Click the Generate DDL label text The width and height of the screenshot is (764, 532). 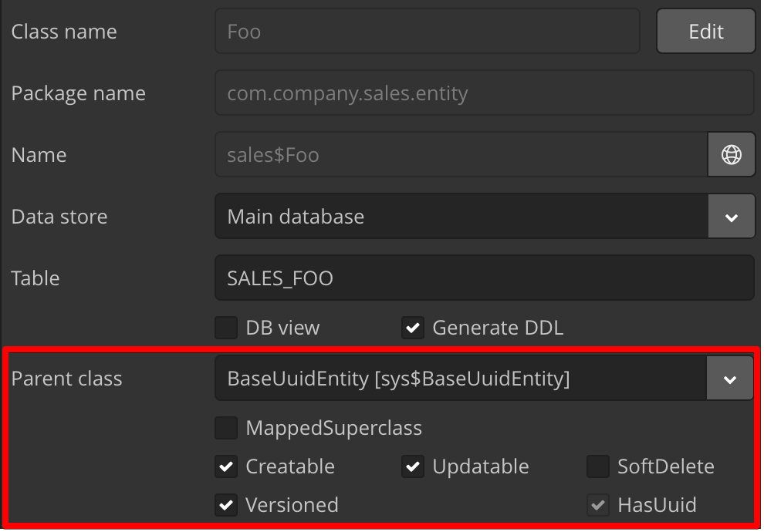tap(498, 328)
